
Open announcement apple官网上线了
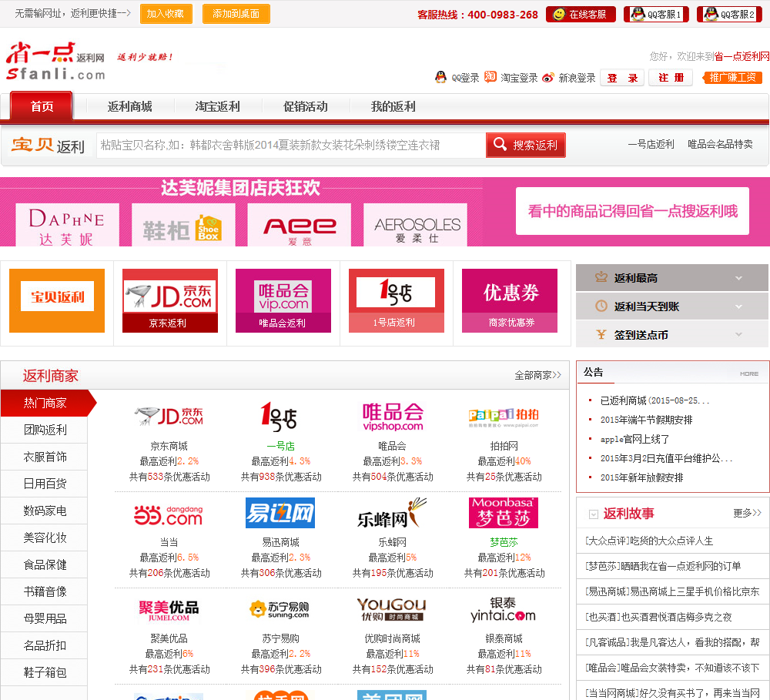[634, 439]
